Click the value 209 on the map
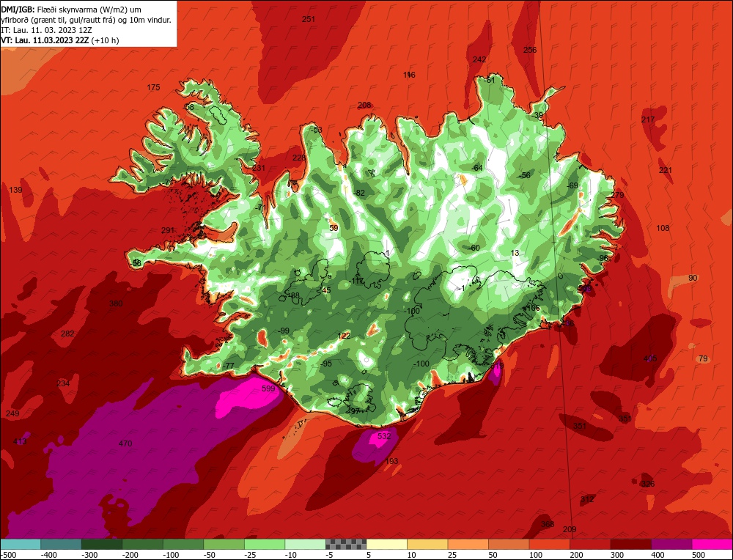The image size is (733, 560). click(570, 530)
